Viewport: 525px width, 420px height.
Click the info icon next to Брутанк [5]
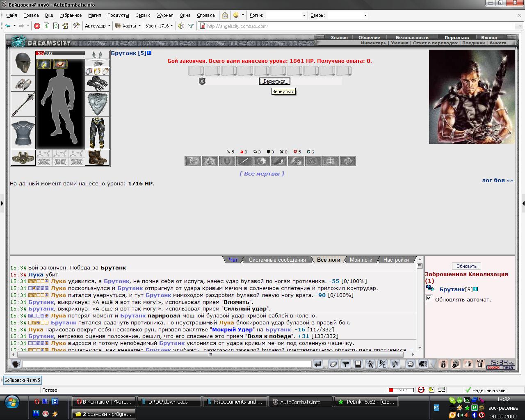(149, 53)
